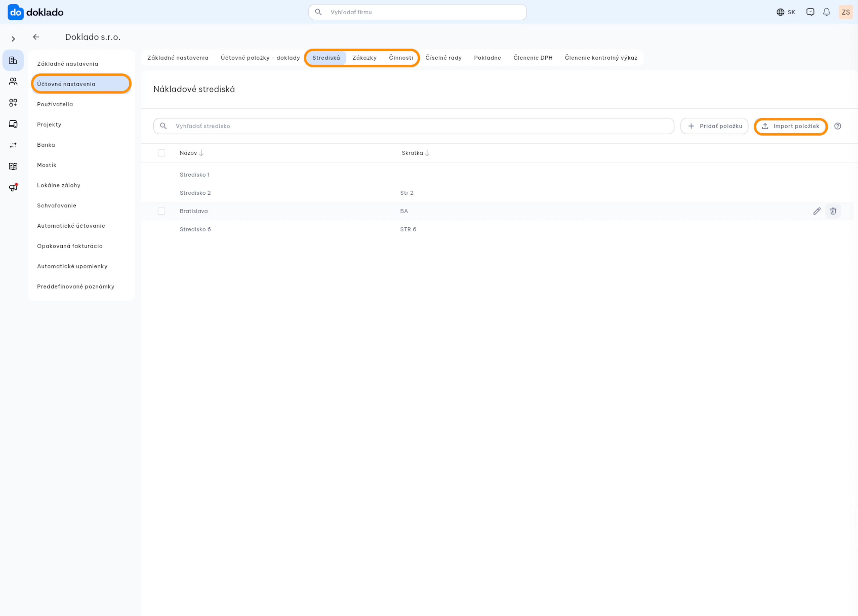
Task: Click the Bratislava row name
Action: pos(194,211)
